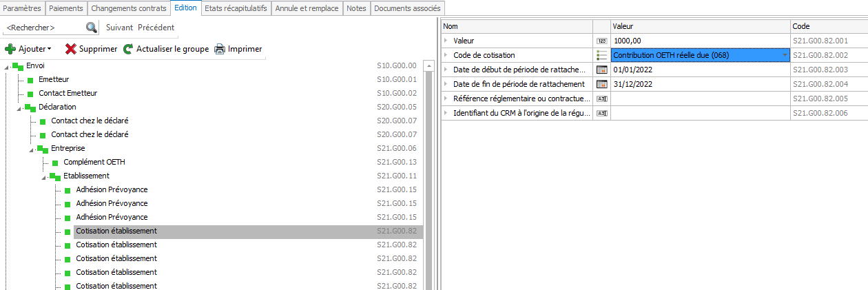The width and height of the screenshot is (868, 290).
Task: Click the code S21.G00.11 beside Etablissement
Action: point(397,176)
